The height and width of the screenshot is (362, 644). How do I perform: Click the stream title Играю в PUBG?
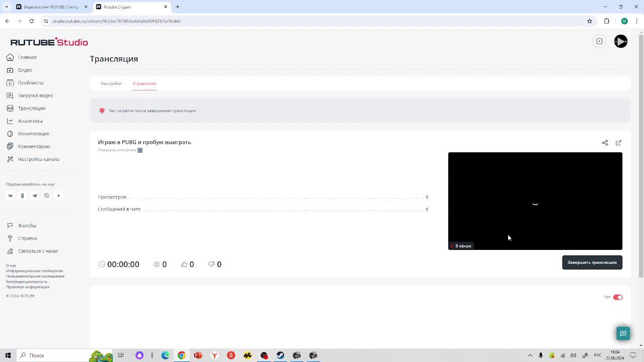tap(144, 142)
